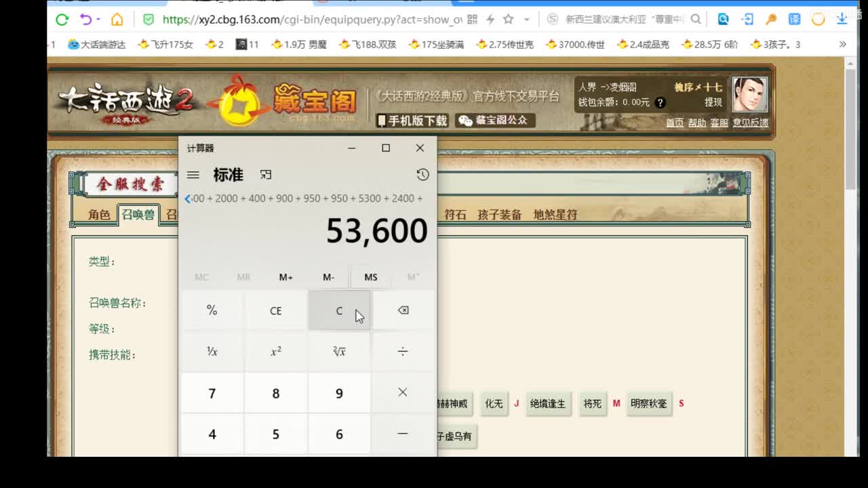Open bookmark 大话端游达

tap(97, 45)
